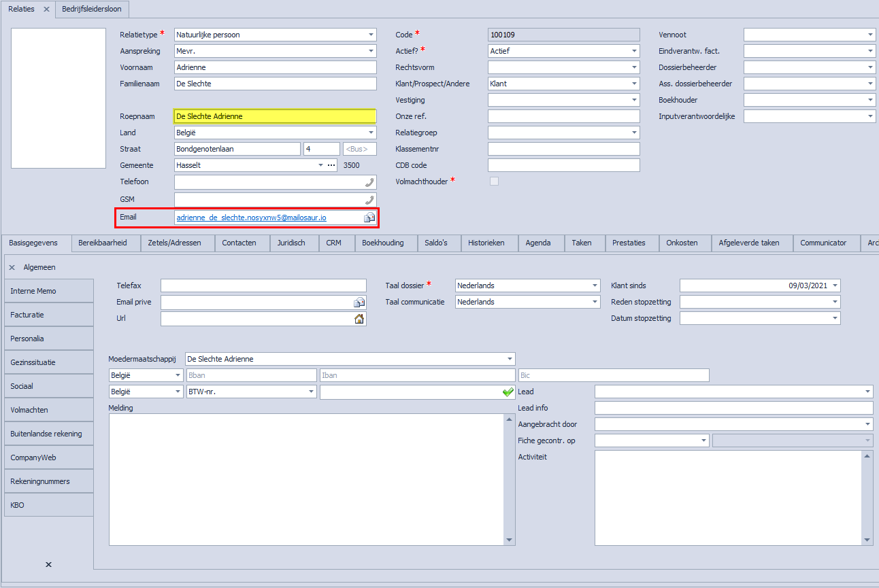Open the Klant sinds date picker

click(x=836, y=286)
